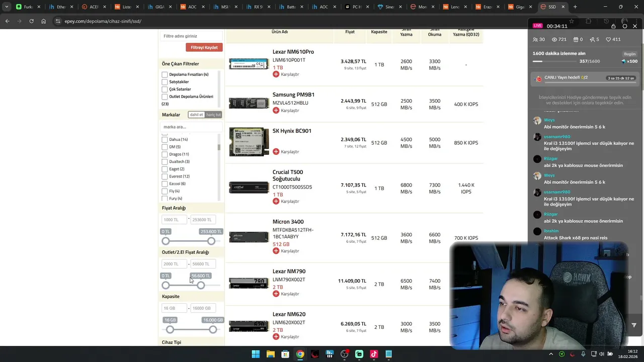Switch to the MSI browser tab
The height and width of the screenshot is (362, 644).
[x=224, y=7]
